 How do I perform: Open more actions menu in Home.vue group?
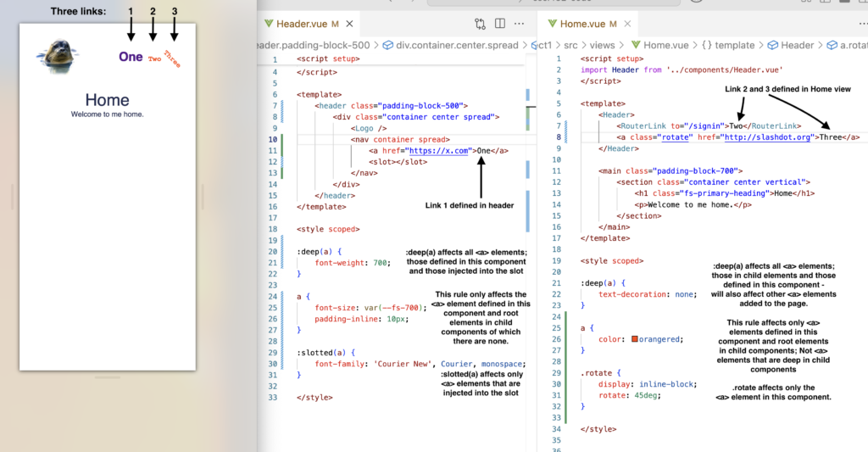click(x=863, y=24)
